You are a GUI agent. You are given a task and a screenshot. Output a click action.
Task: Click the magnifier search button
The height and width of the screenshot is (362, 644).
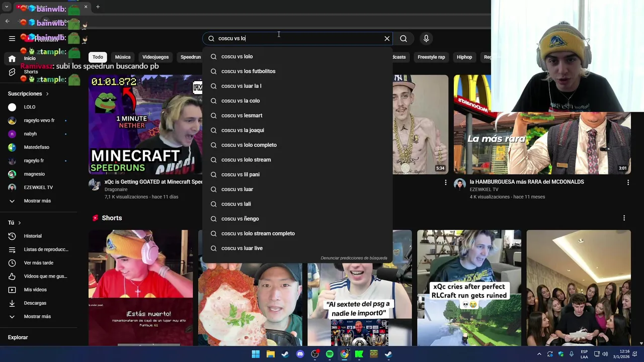404,38
